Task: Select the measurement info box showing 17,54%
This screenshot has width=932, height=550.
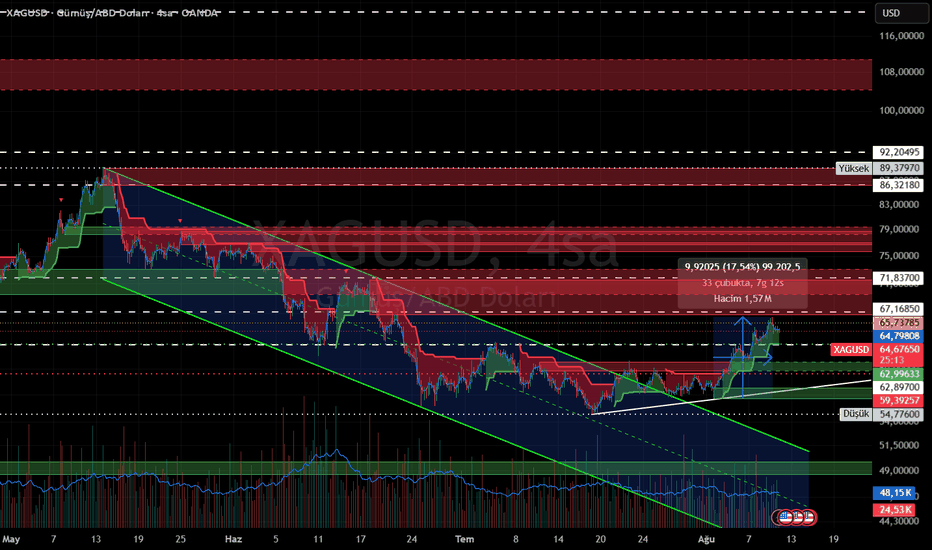Action: [742, 283]
